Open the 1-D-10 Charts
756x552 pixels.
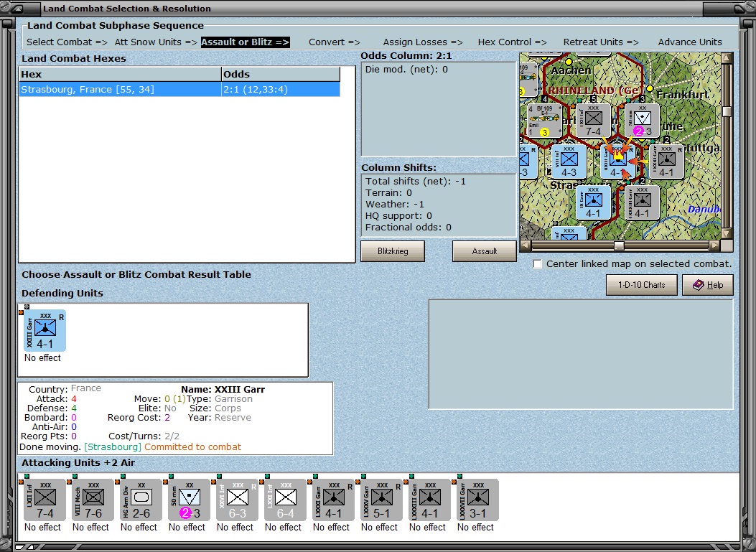641,285
